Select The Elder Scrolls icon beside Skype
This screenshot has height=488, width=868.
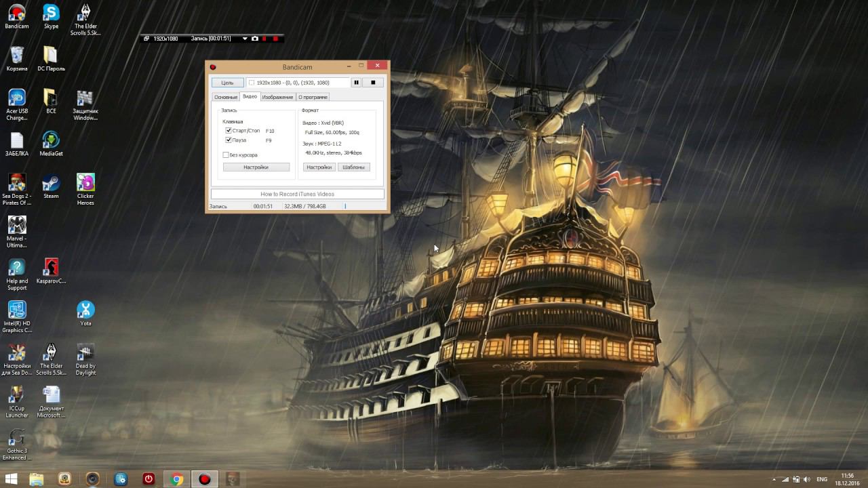click(x=86, y=20)
